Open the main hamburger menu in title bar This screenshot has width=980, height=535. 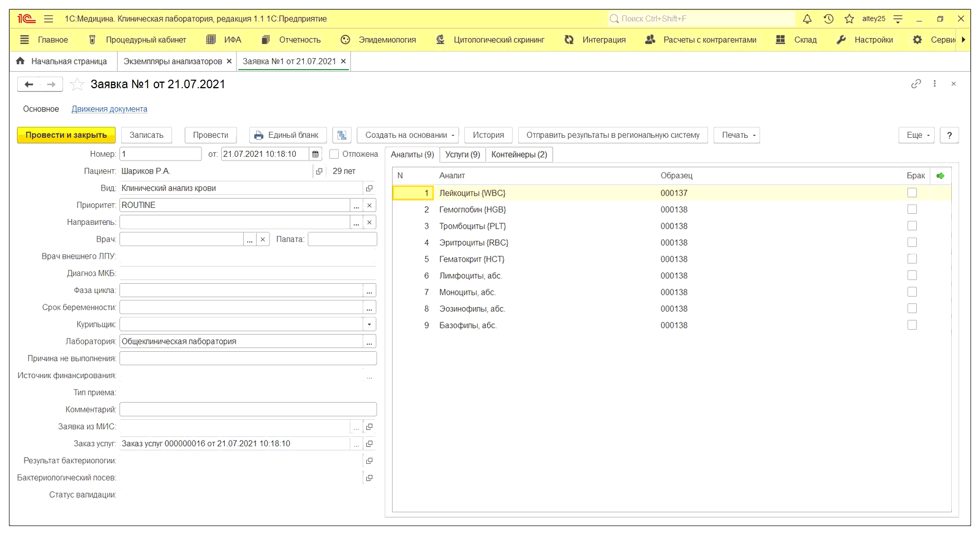pyautogui.click(x=48, y=19)
